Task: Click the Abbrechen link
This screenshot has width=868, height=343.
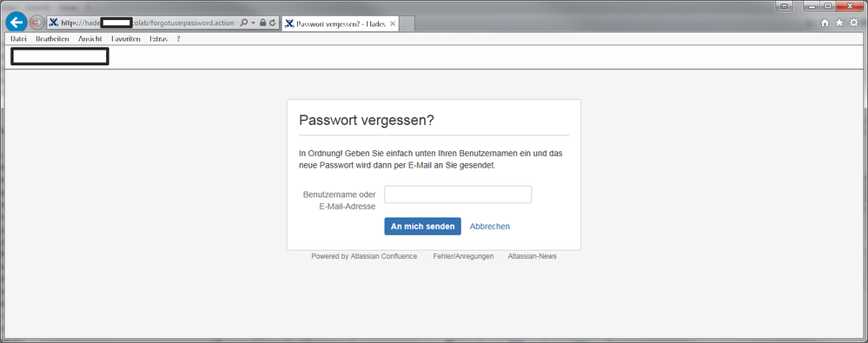Action: coord(490,227)
